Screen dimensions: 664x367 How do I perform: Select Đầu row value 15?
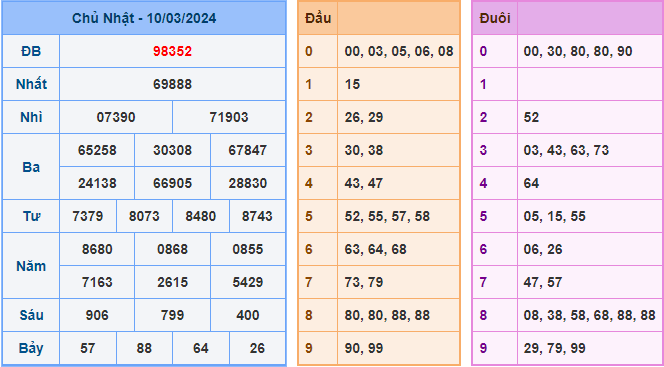click(x=352, y=85)
